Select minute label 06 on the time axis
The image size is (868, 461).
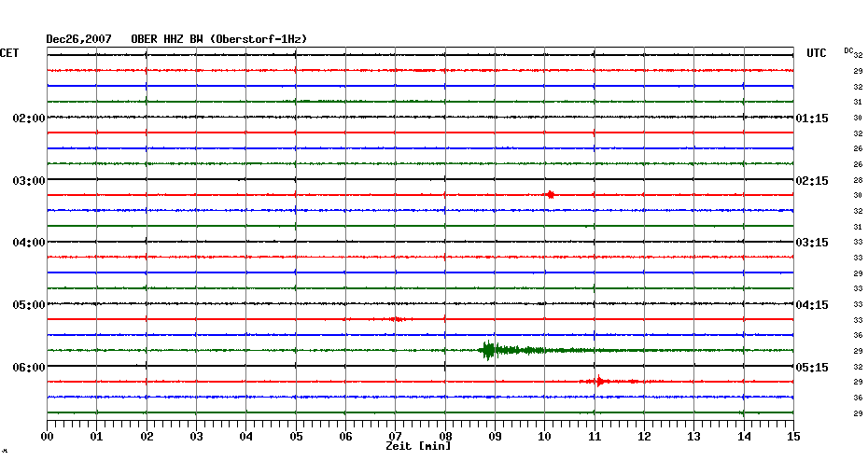(x=345, y=437)
